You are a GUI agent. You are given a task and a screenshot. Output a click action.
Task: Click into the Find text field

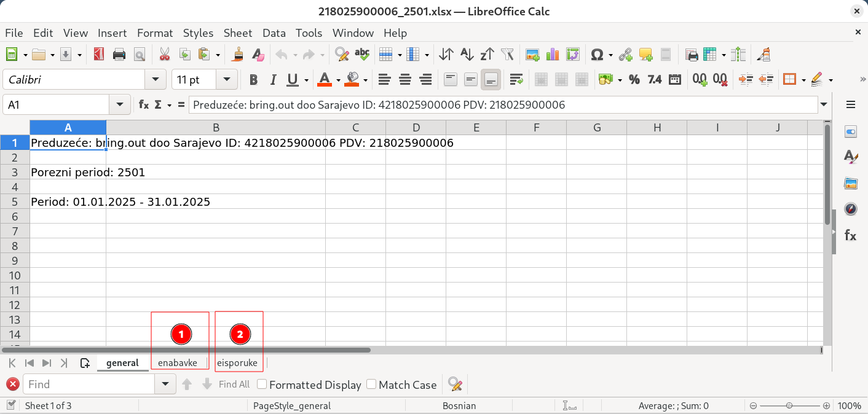(89, 385)
